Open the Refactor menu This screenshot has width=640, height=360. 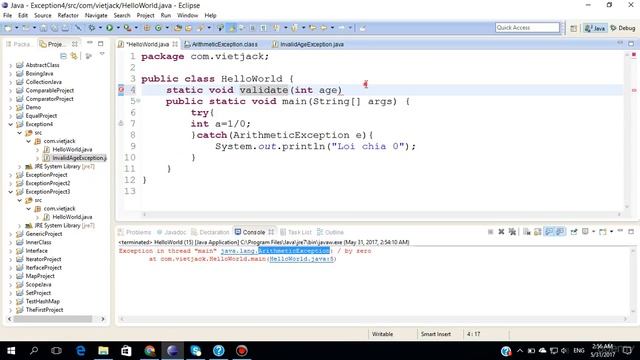68,16
